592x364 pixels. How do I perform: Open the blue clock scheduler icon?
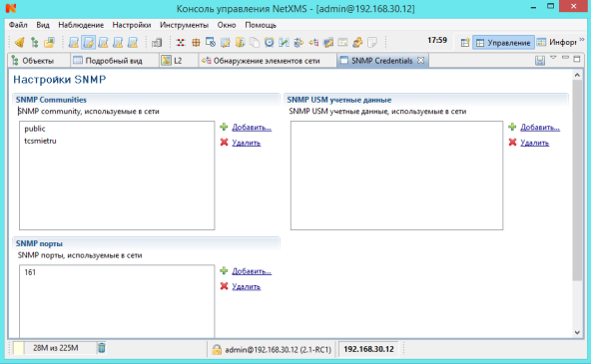(270, 42)
